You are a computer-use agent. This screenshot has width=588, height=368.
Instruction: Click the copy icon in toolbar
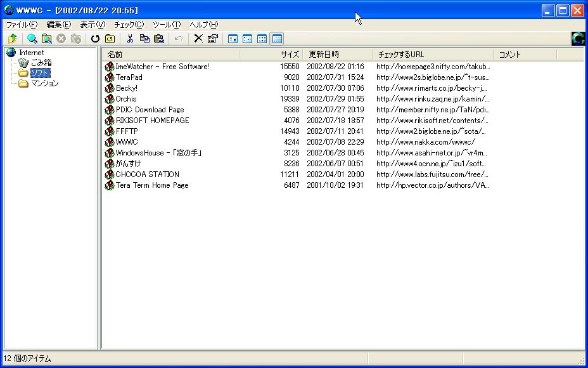pyautogui.click(x=144, y=39)
